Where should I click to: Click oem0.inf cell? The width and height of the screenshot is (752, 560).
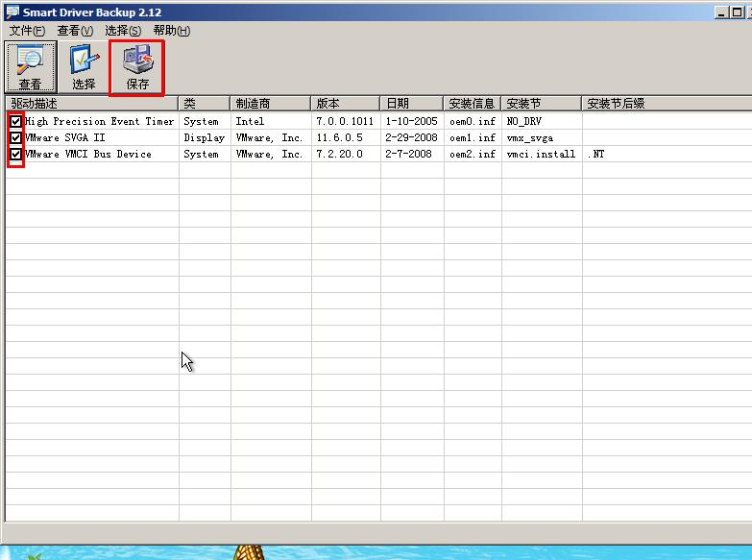click(473, 121)
